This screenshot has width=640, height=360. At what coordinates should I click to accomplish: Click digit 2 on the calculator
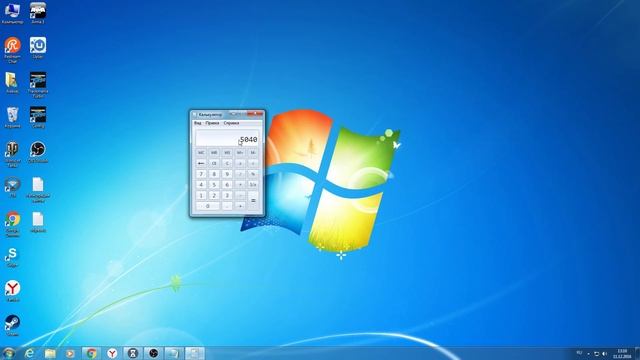click(x=214, y=195)
